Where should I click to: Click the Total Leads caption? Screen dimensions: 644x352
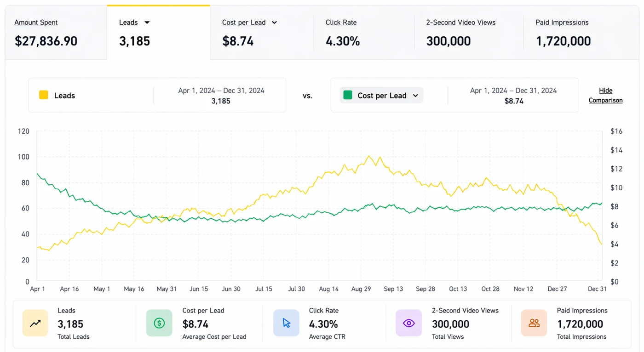pos(74,337)
